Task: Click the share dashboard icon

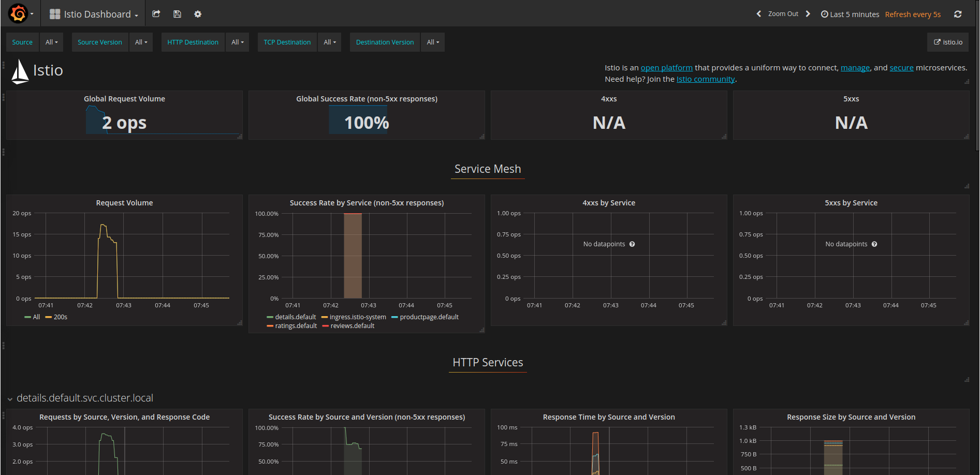Action: coord(156,14)
